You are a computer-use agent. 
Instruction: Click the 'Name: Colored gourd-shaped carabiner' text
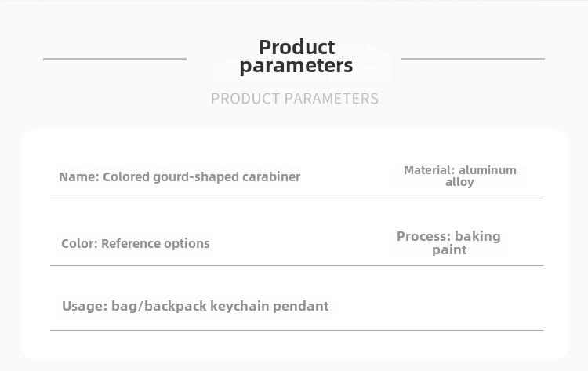[180, 177]
